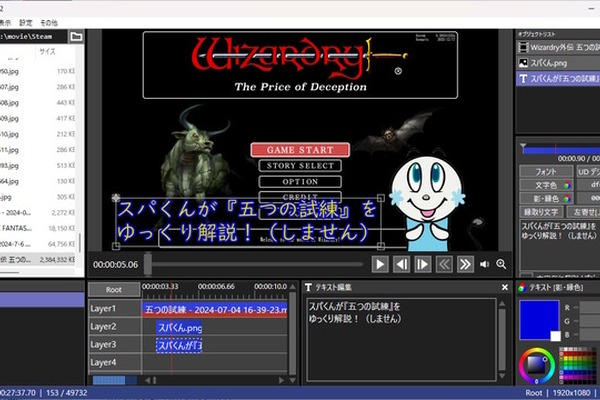Click inside the テキスト編集 text area
The image size is (600, 400).
coord(401,340)
